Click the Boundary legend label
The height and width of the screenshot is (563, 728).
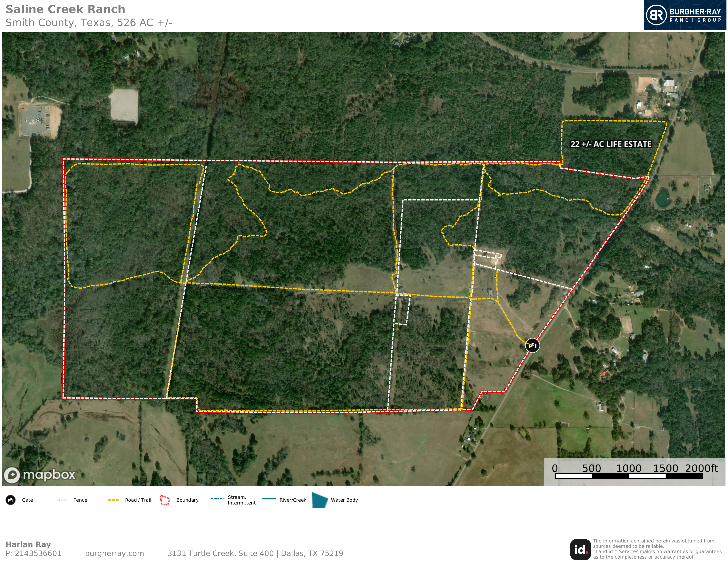[x=187, y=500]
